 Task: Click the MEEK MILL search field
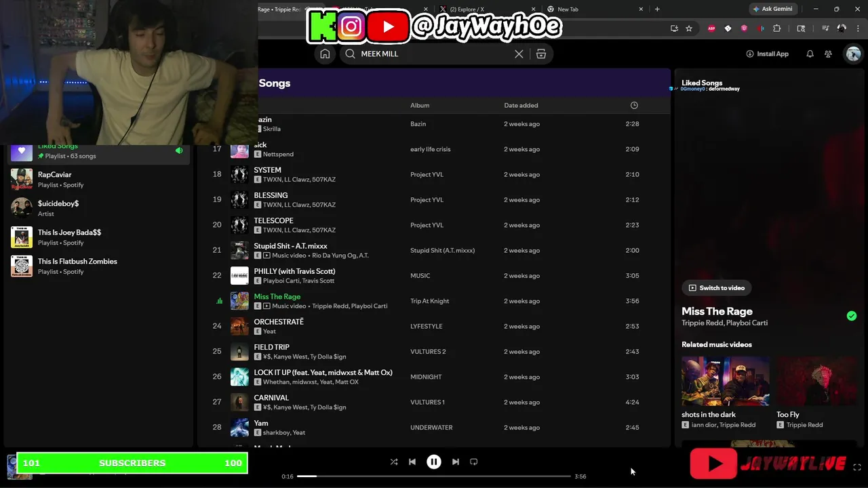(434, 54)
